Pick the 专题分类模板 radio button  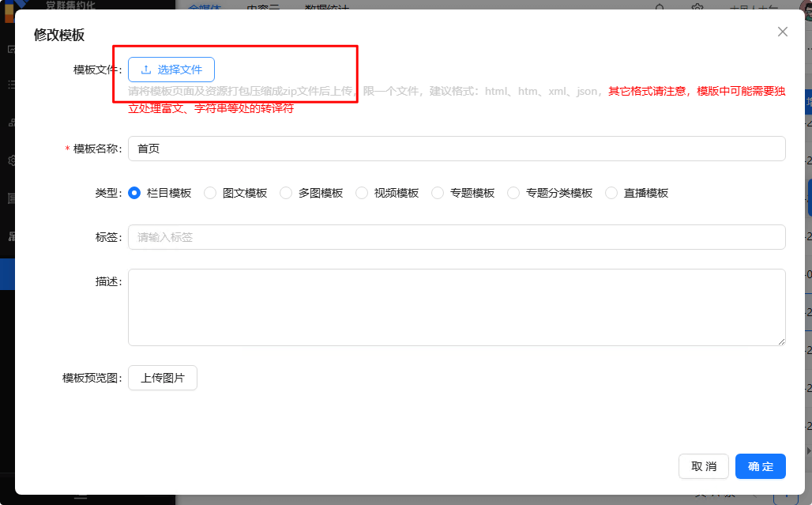click(513, 193)
